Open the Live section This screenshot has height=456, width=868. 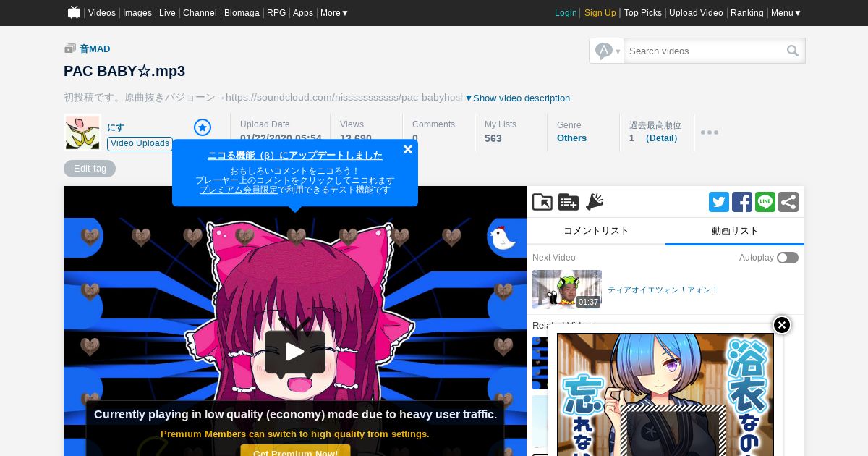click(167, 13)
